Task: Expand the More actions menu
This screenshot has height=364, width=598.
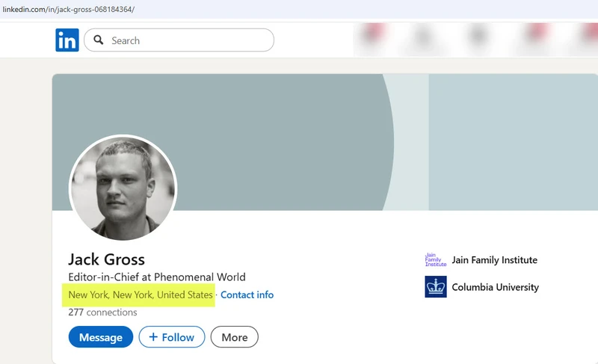Action: pyautogui.click(x=234, y=337)
